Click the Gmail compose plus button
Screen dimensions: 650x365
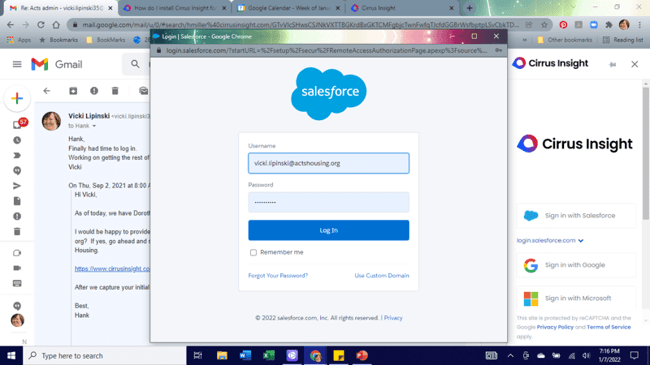17,98
